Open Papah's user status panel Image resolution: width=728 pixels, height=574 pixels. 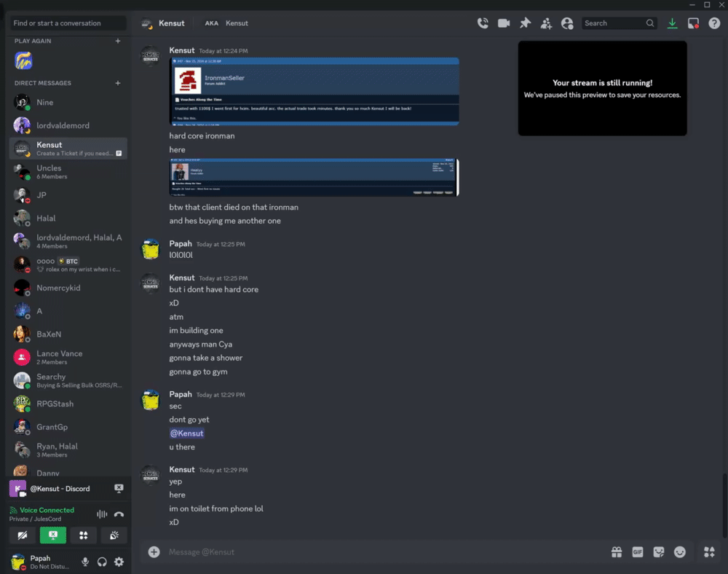[41, 562]
